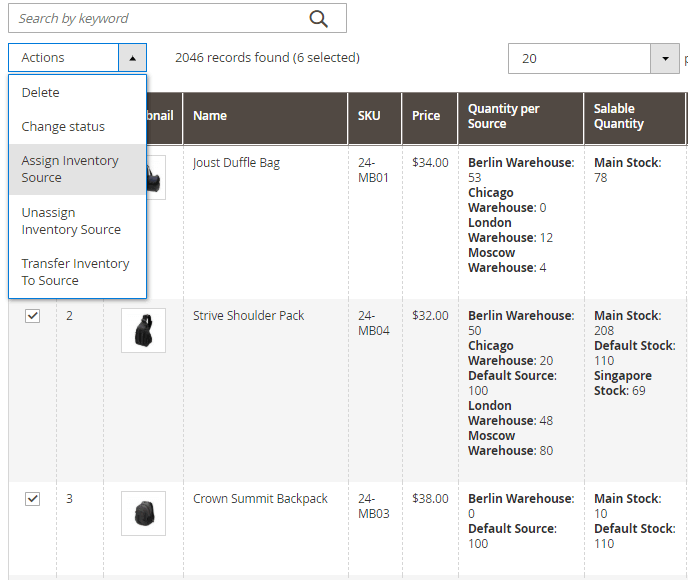Select Assign Inventory Source option
Image resolution: width=688 pixels, height=580 pixels.
point(70,169)
